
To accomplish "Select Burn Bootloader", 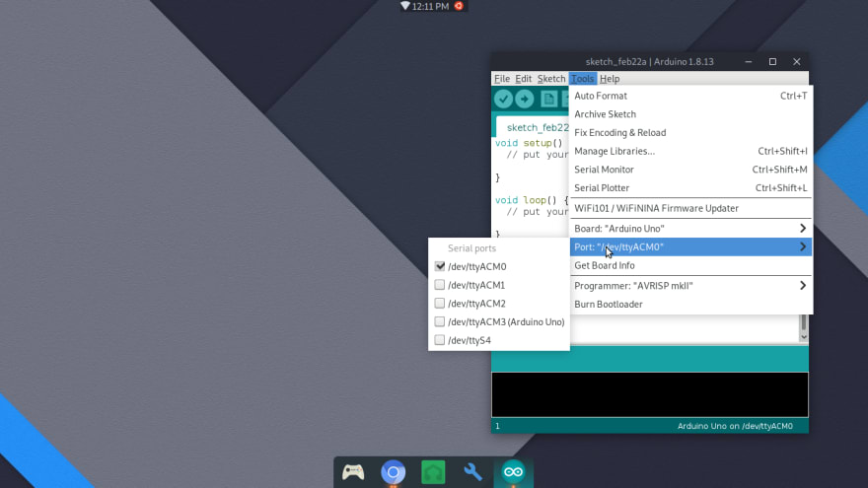I will [690, 305].
